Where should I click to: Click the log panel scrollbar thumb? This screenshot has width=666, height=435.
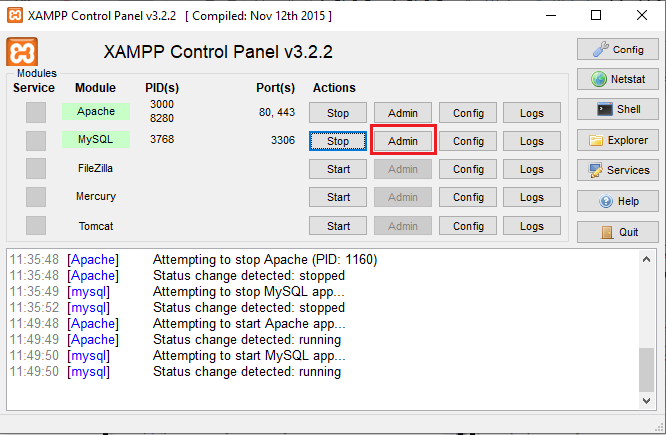pyautogui.click(x=646, y=370)
